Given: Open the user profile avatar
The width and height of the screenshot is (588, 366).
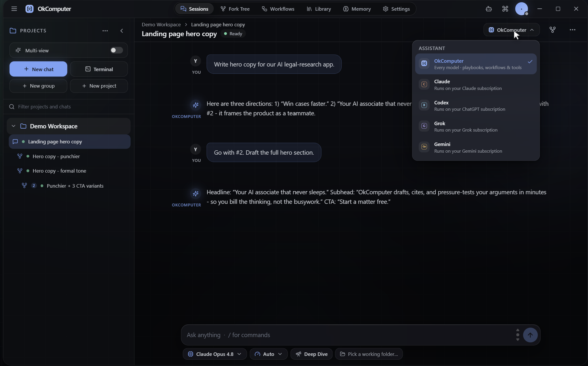Looking at the screenshot, I should pos(522,9).
